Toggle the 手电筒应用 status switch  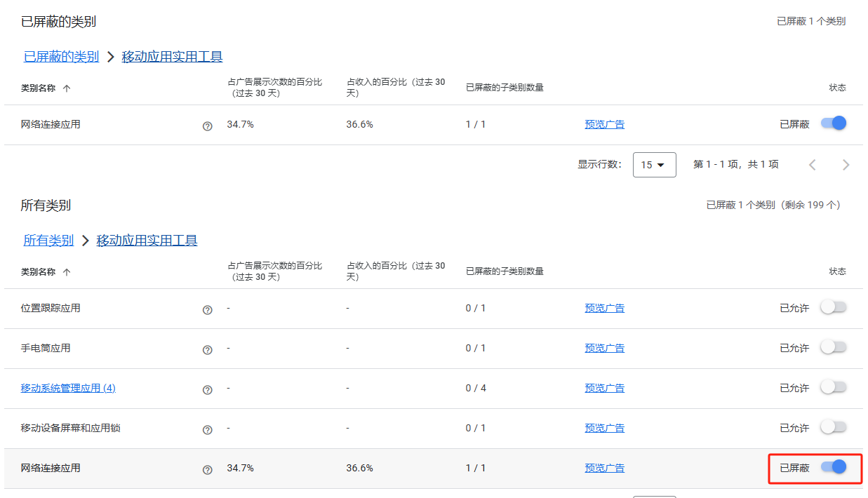coord(832,346)
